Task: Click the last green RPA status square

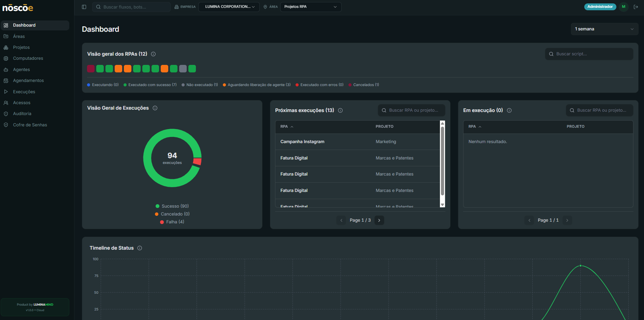Action: [192, 69]
